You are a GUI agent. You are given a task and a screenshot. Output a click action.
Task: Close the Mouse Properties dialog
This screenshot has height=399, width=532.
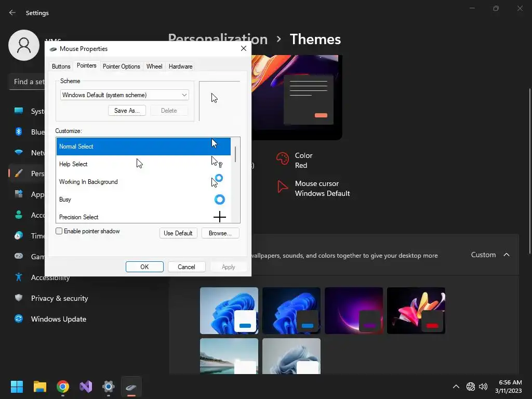243,48
